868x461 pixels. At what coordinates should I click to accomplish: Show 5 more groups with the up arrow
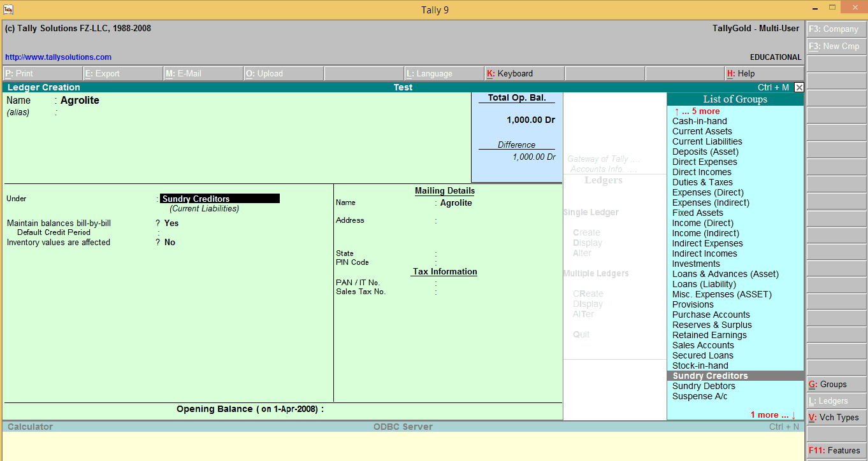click(x=697, y=111)
